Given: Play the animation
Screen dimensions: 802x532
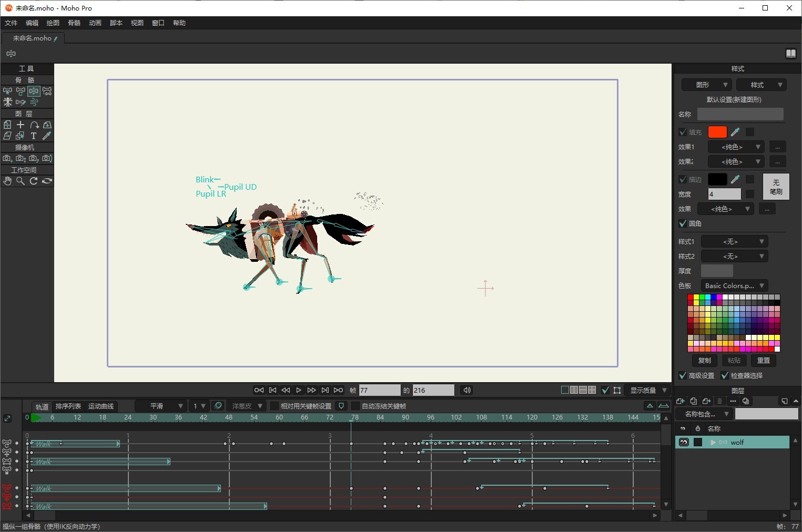Looking at the screenshot, I should [299, 390].
